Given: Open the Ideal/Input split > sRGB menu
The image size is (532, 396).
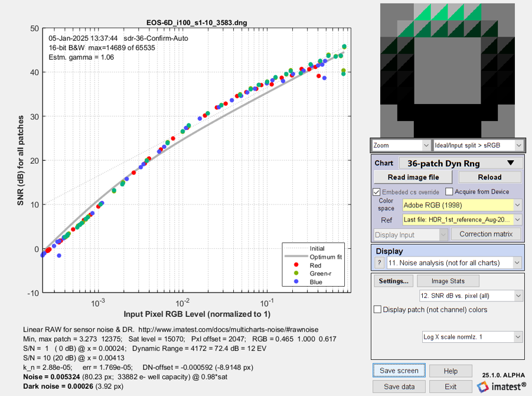Looking at the screenshot, I should [x=478, y=145].
